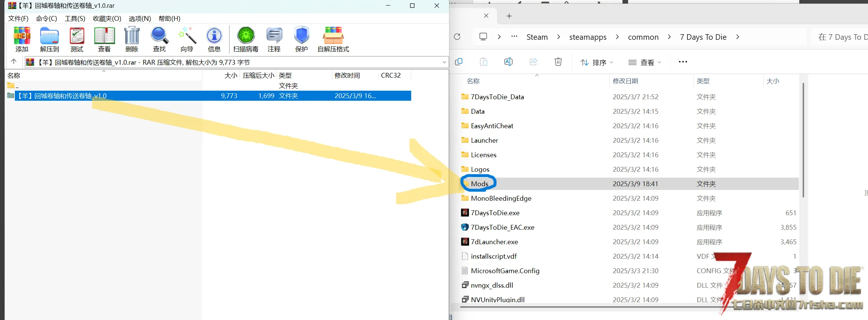Expand chevron after Steam in breadcrumb
868x320 pixels.
(559, 37)
